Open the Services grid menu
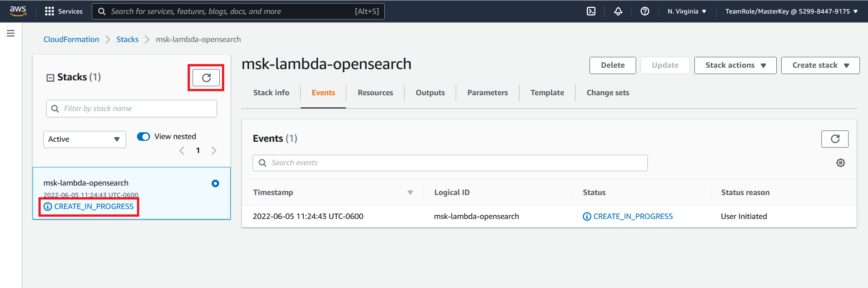Screen dimensions: 868x288 coord(64,11)
